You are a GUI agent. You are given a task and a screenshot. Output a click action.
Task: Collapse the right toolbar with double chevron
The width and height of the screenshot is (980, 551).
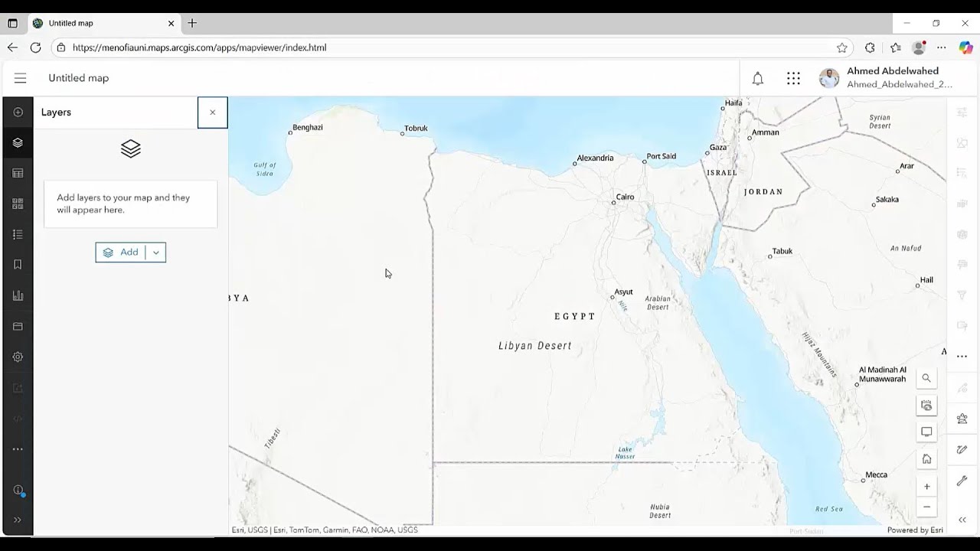tap(962, 520)
